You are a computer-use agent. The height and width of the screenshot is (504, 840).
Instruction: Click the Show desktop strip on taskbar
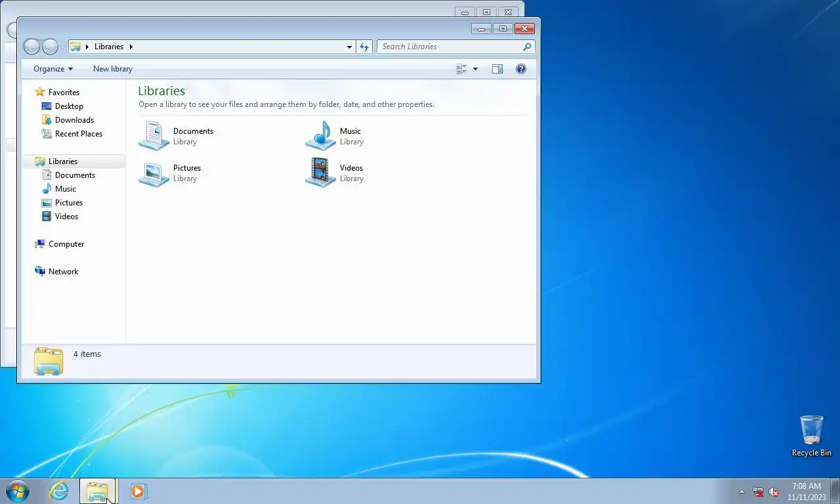click(835, 491)
